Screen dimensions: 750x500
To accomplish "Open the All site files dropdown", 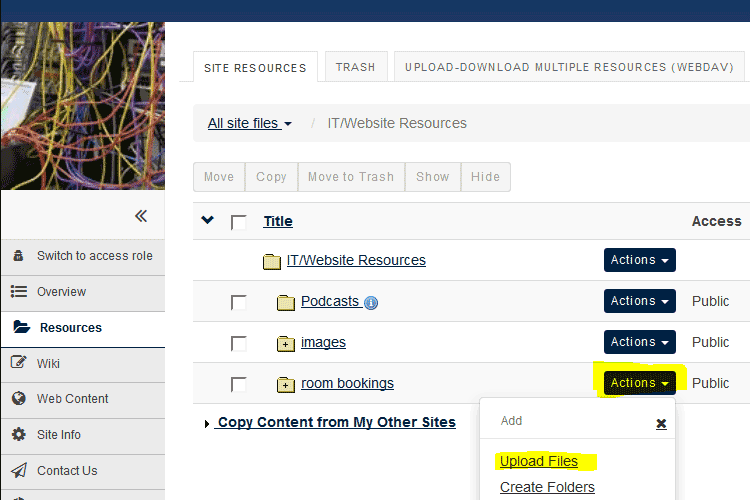I will pyautogui.click(x=249, y=123).
